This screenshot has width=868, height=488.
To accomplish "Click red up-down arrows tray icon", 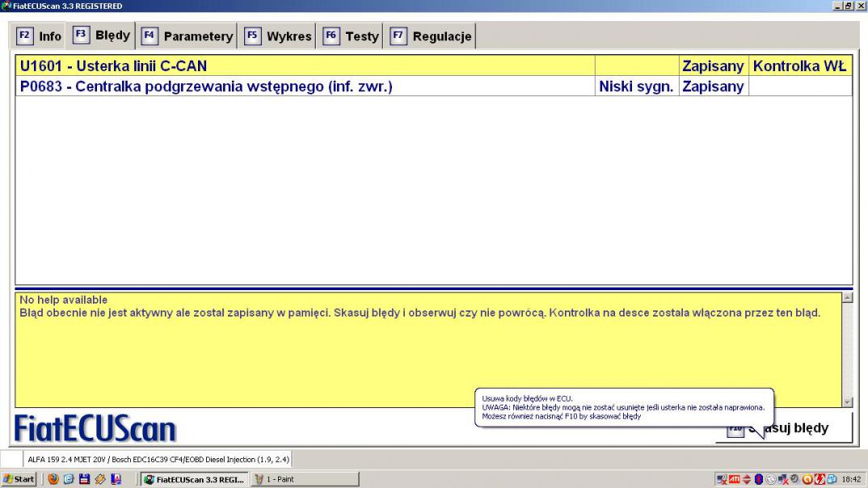I will click(747, 479).
